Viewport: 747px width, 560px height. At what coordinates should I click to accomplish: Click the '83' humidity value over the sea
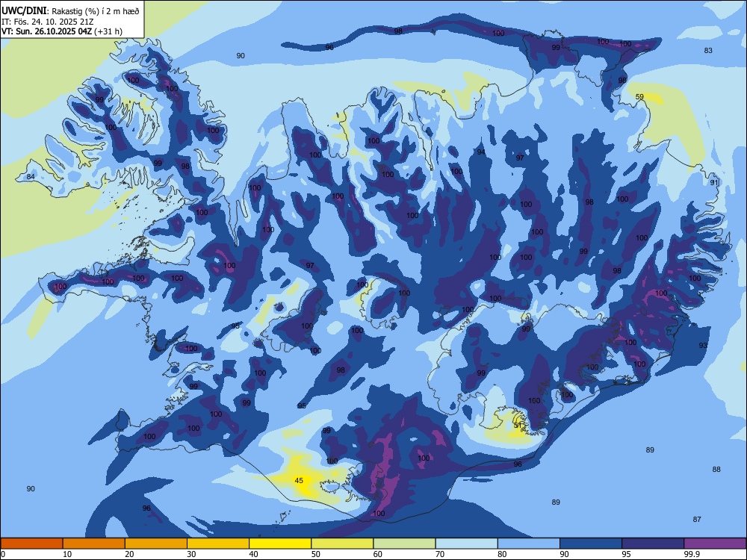pyautogui.click(x=708, y=51)
